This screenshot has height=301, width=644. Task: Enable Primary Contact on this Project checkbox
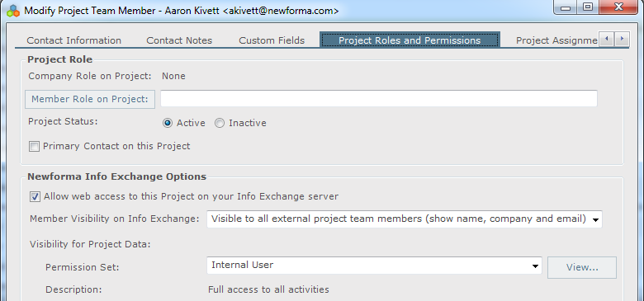point(34,147)
